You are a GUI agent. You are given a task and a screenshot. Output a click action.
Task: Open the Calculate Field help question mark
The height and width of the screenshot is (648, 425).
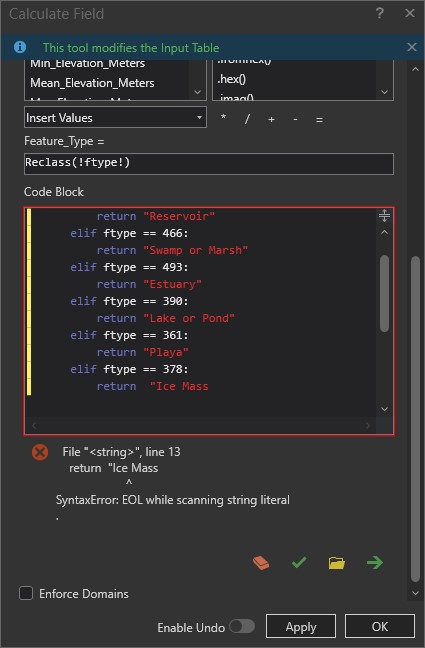coord(380,14)
